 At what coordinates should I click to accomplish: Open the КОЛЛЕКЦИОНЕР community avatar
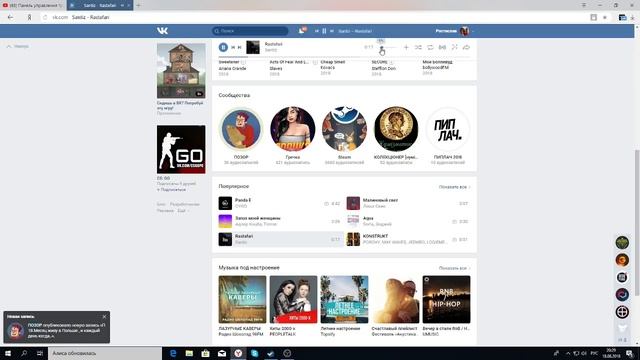(396, 129)
